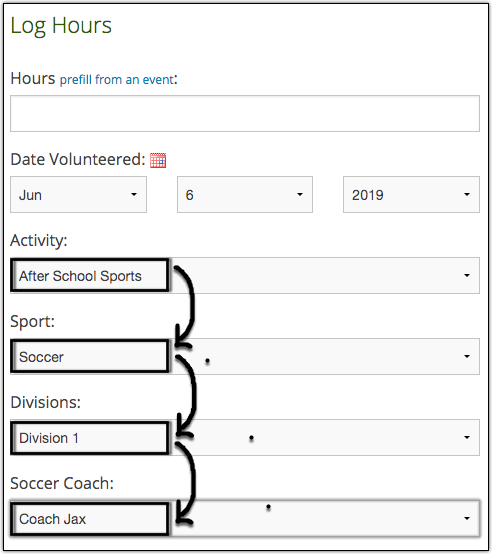Click the 'Coach Jax' selected value
The height and width of the screenshot is (554, 492).
[53, 519]
